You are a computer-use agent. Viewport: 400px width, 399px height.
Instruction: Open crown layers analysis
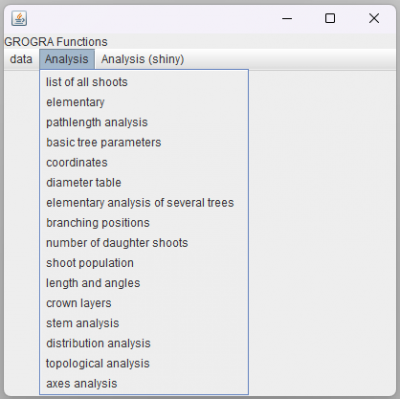click(x=144, y=303)
